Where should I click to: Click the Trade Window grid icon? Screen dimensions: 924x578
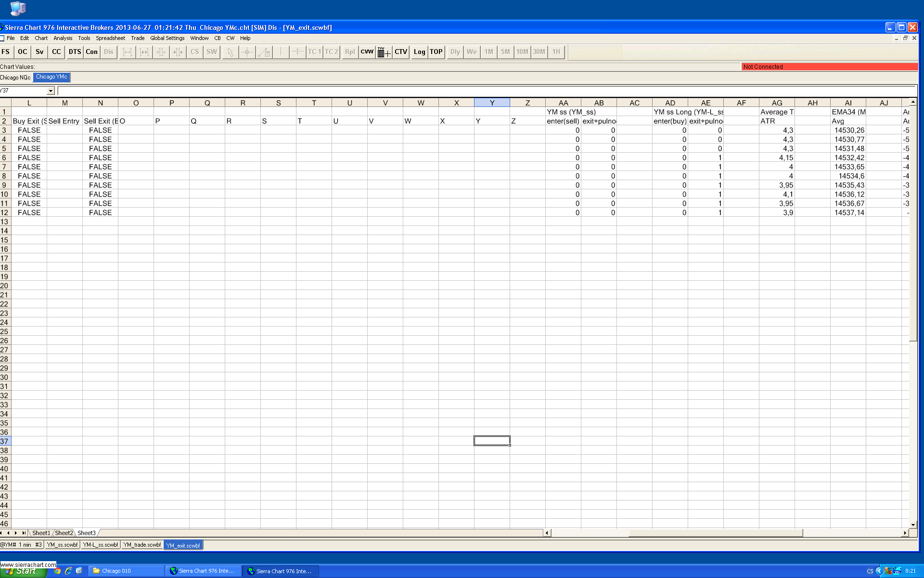tap(384, 52)
